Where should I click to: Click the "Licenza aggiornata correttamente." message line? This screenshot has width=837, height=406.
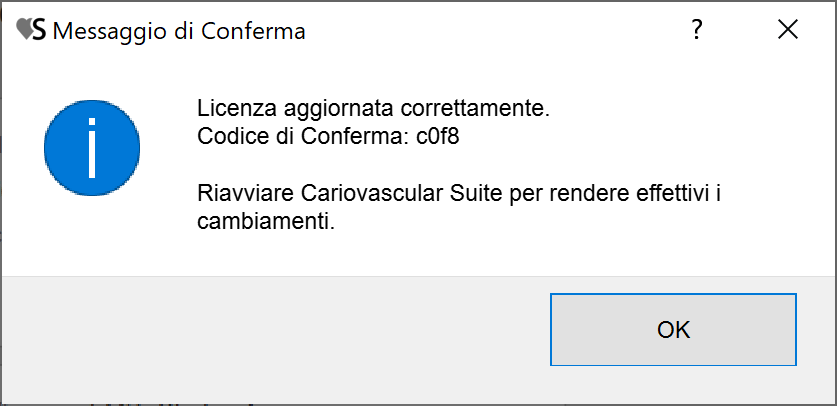[373, 107]
